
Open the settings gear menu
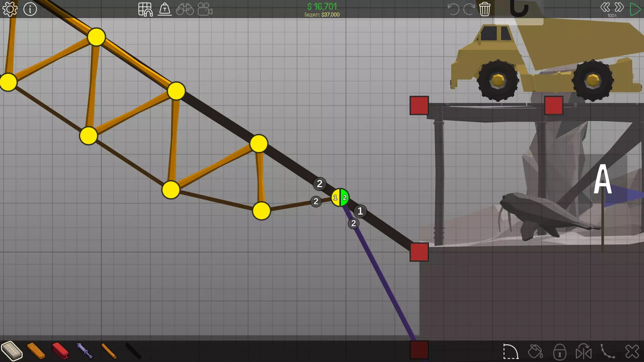point(10,9)
